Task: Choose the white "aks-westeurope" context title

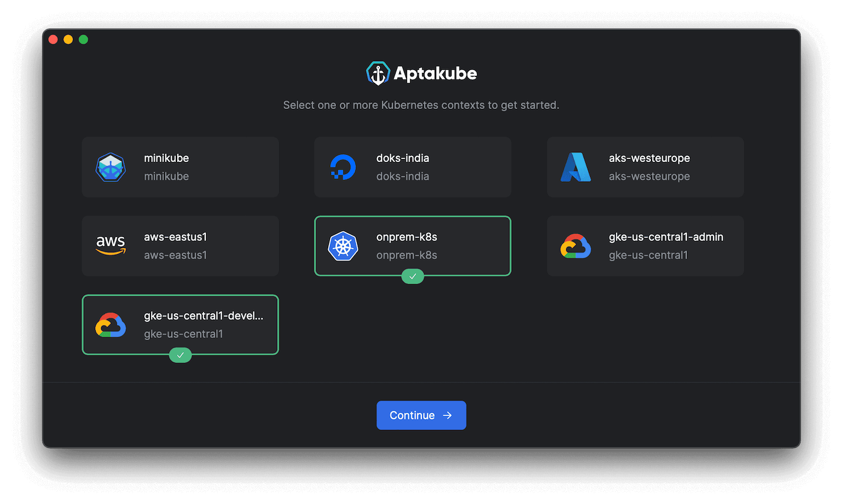Action: (x=649, y=158)
